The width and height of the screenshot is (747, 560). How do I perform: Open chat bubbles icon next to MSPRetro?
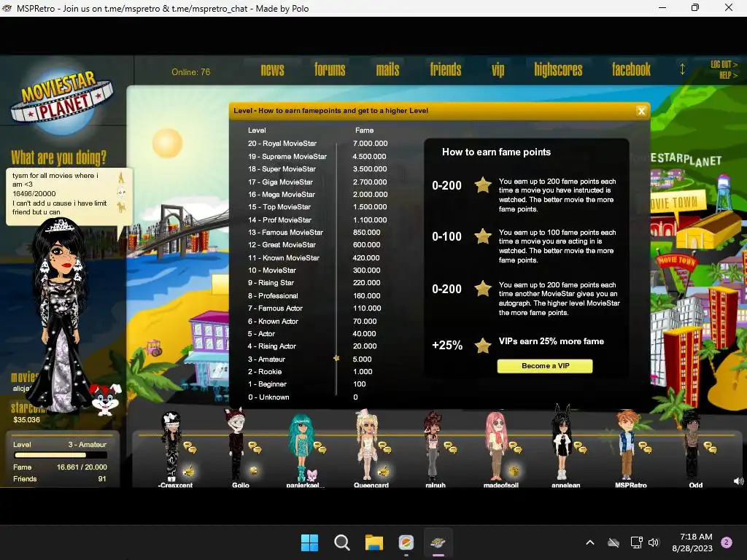pos(645,447)
